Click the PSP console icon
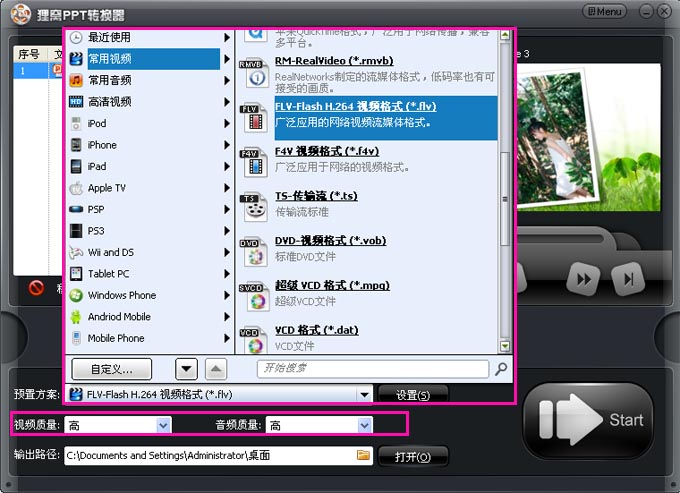The image size is (680, 493). pyautogui.click(x=76, y=209)
